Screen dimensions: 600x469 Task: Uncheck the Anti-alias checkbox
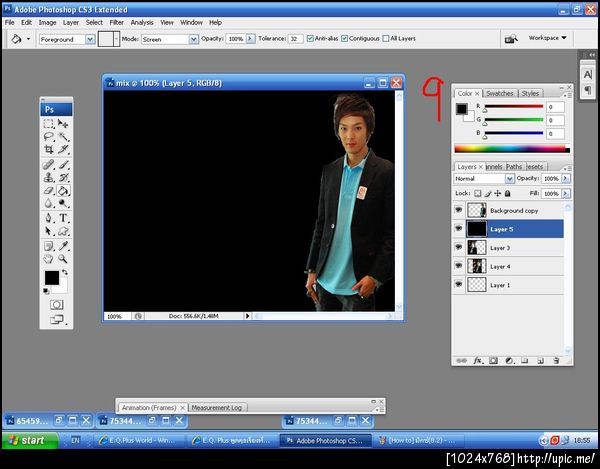[310, 38]
